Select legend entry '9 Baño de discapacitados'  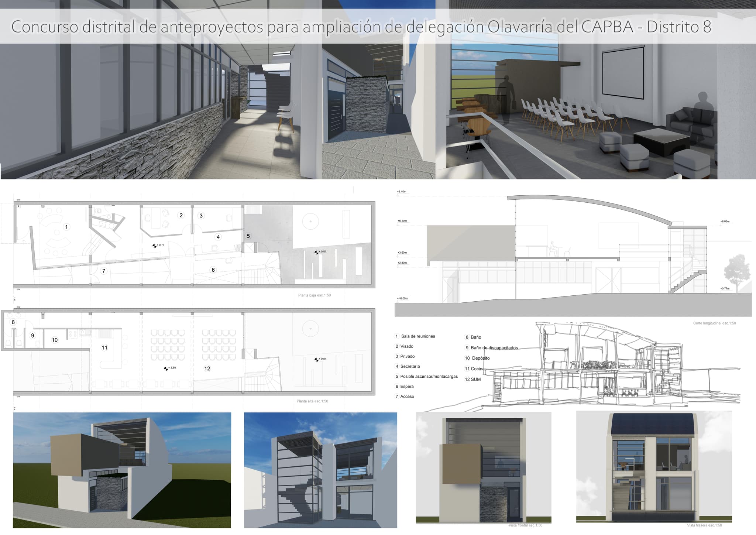pos(491,348)
